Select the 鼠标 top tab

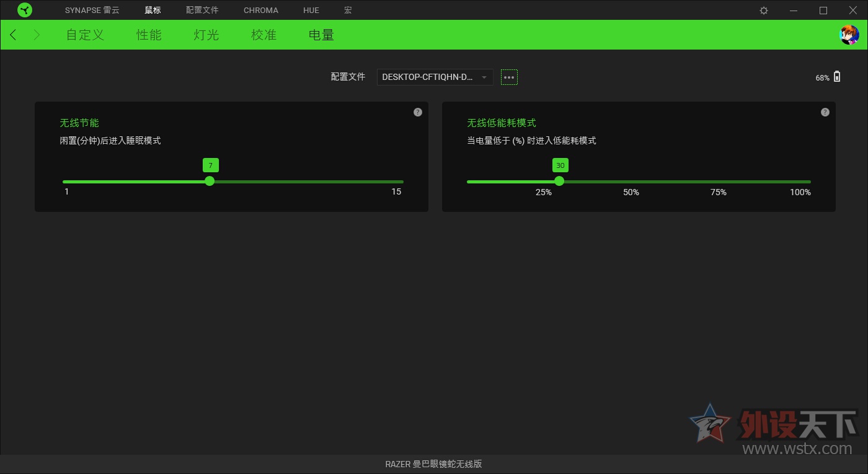pos(153,11)
